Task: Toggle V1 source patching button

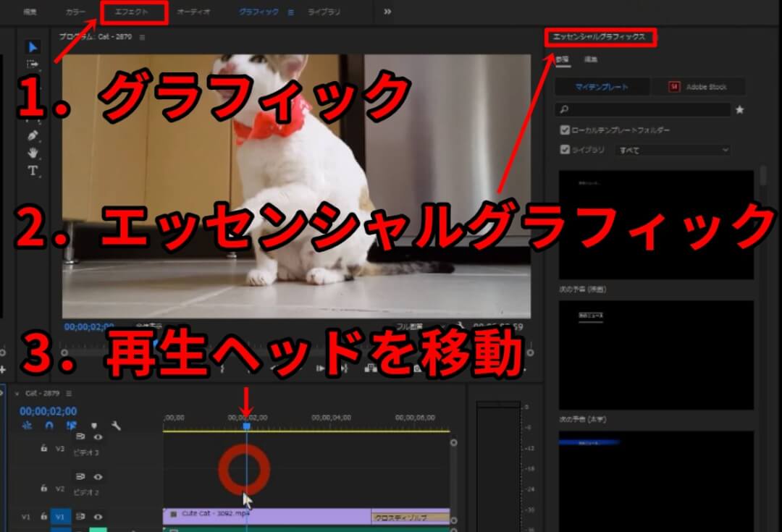Action: [x=25, y=517]
